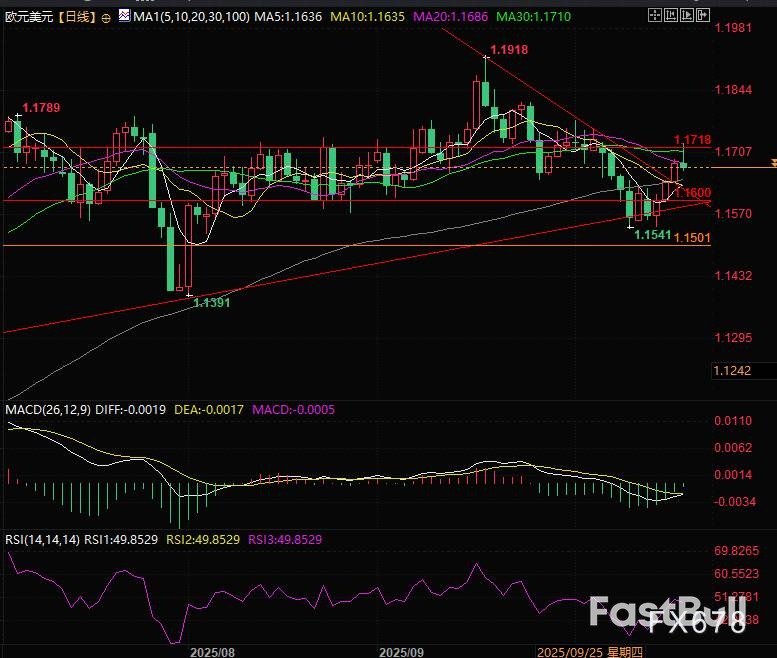Click the 1.1391 low price marker
Viewport: 777px width, 658px height.
212,301
